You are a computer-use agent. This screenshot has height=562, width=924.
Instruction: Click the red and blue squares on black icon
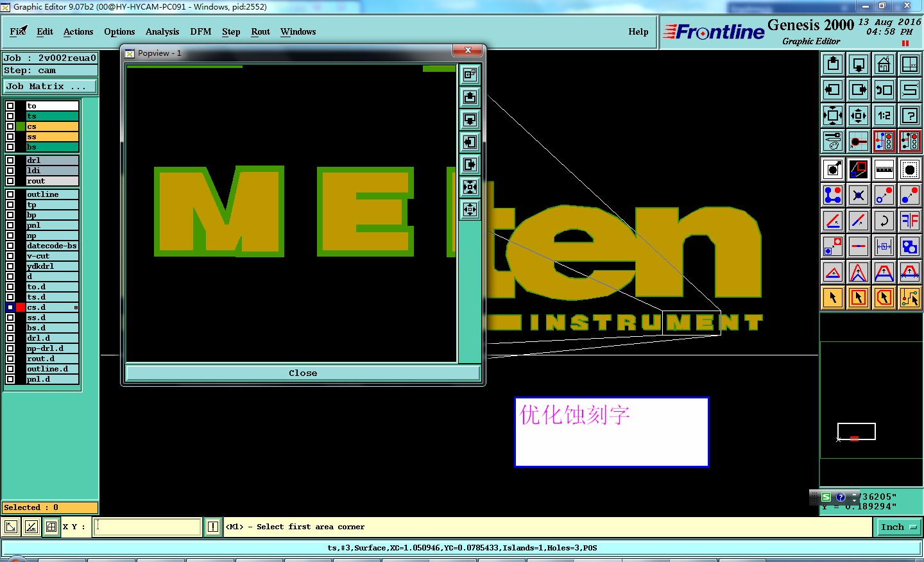click(859, 169)
